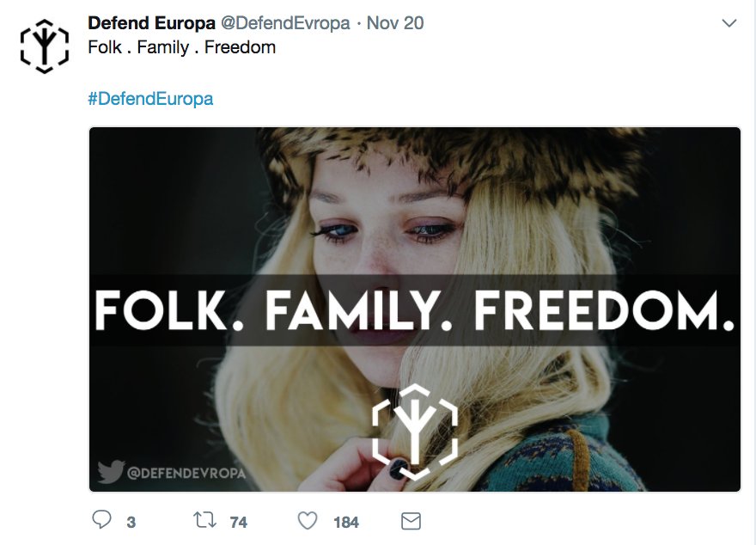Screen dimensions: 756x545
Task: Click the Twitter bird watermark in the image
Action: [111, 471]
